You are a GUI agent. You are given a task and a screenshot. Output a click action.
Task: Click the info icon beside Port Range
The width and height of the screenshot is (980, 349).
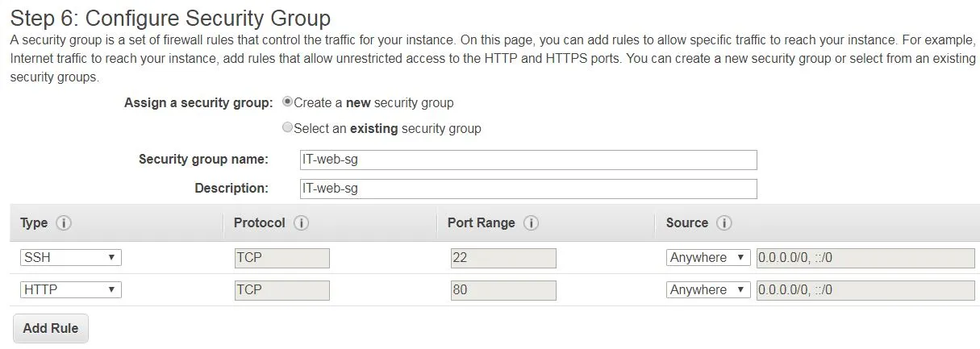coord(531,223)
